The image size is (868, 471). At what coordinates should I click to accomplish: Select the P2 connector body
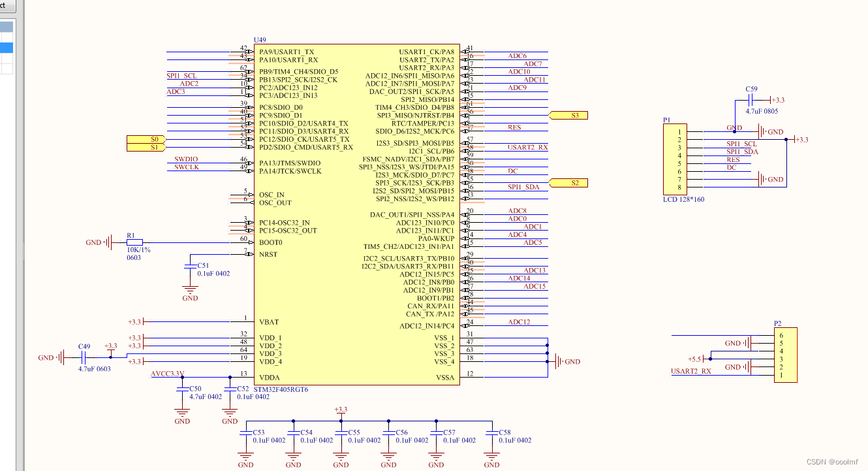pyautogui.click(x=786, y=355)
